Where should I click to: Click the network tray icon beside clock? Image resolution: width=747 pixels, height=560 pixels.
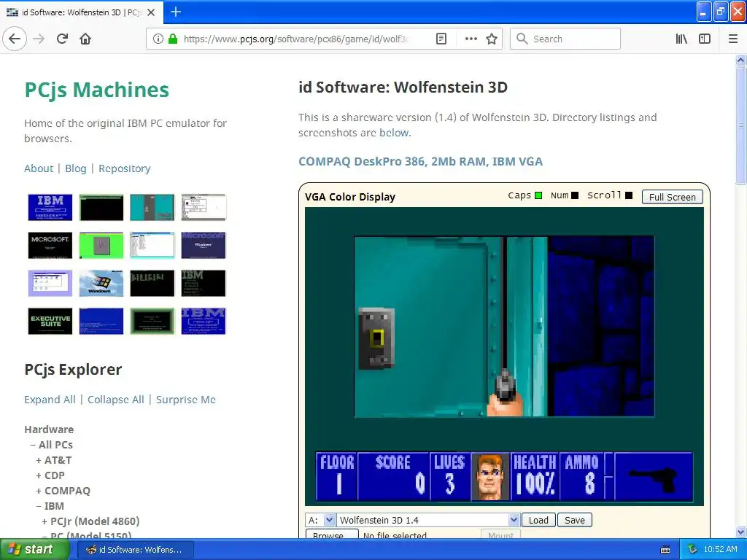pyautogui.click(x=693, y=549)
